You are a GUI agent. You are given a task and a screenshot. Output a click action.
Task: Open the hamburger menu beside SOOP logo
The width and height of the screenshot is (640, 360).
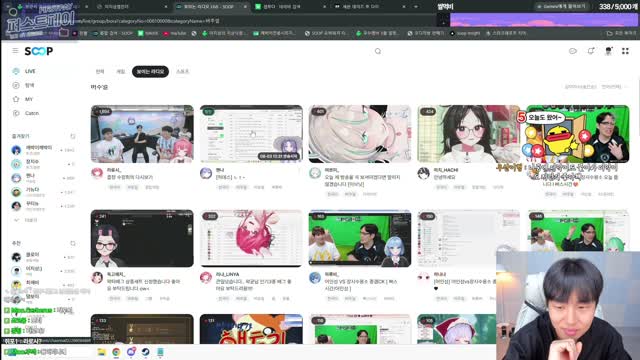(15, 51)
